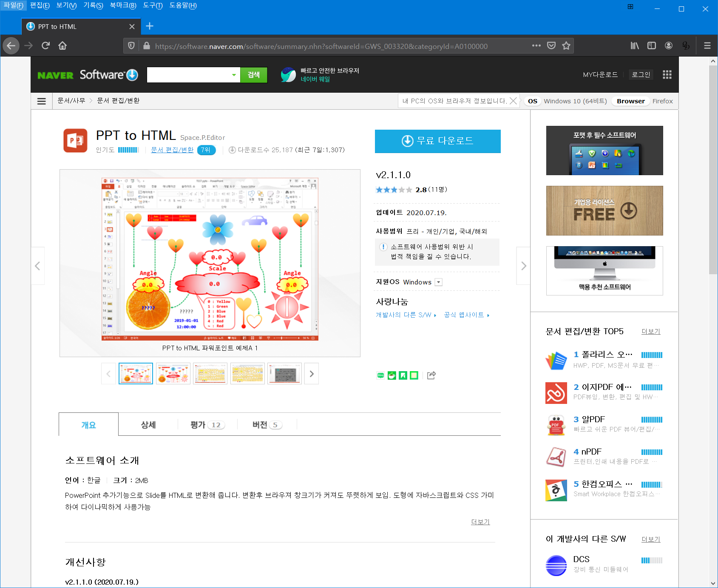Click the Naver Whale browser logo

288,75
